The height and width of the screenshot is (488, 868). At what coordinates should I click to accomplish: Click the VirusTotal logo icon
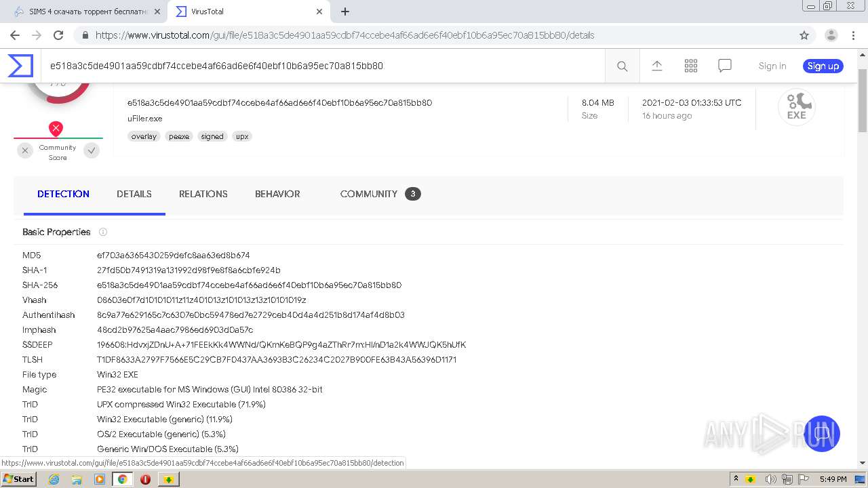click(20, 66)
